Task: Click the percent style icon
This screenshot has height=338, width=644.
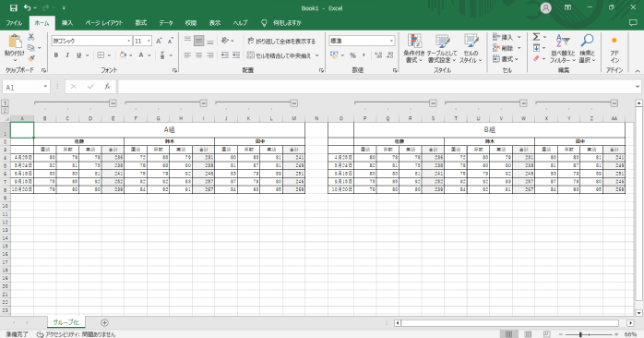Action: tap(352, 55)
